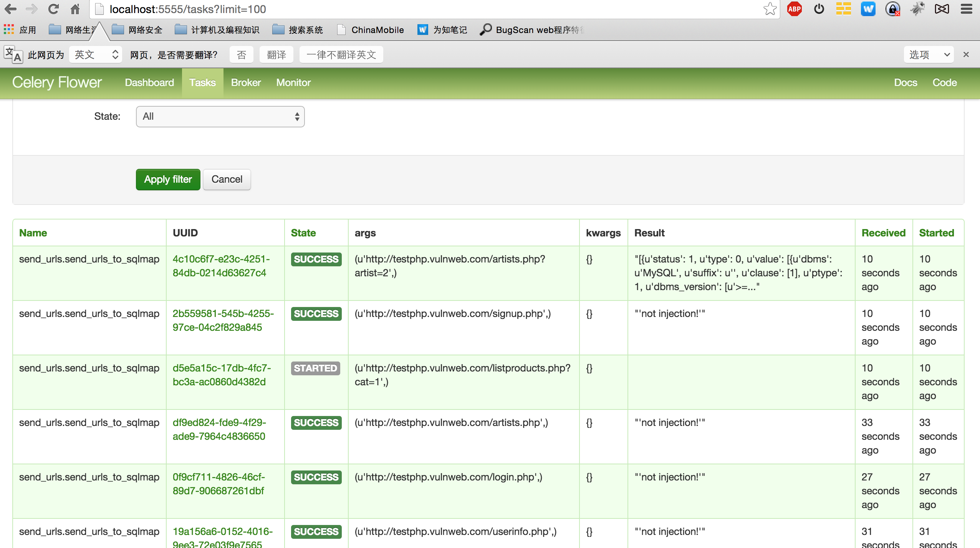Expand the translation options dropdown
Viewport: 980px width, 548px height.
[929, 54]
